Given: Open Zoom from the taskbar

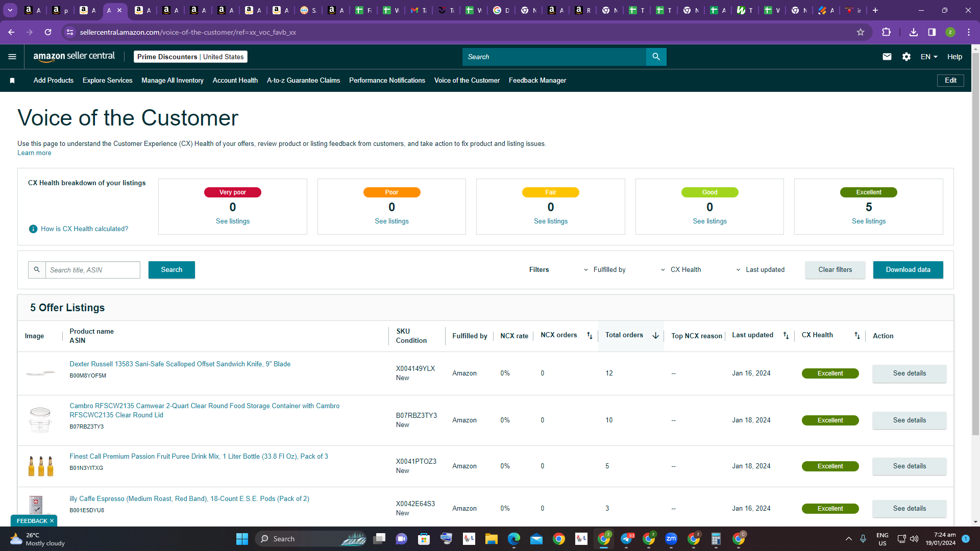Looking at the screenshot, I should tap(671, 539).
